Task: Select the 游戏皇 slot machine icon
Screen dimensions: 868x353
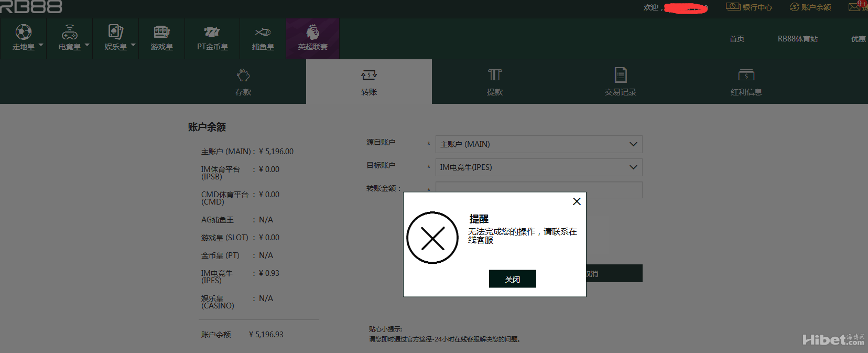Action: click(161, 33)
